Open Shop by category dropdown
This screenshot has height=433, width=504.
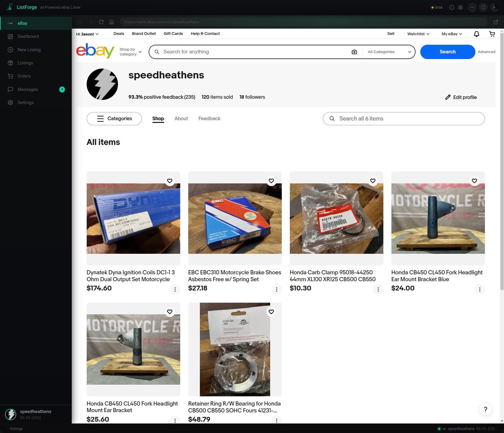pyautogui.click(x=130, y=52)
